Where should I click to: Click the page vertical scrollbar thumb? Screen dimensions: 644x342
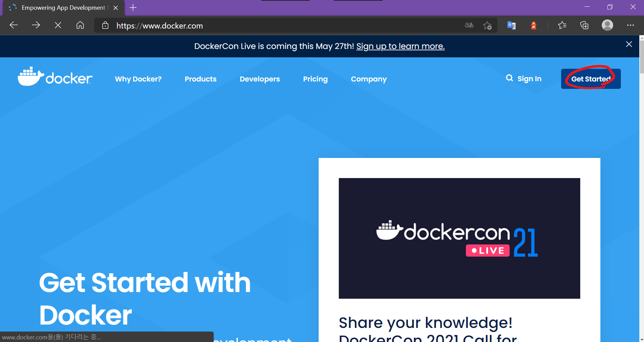point(641,56)
